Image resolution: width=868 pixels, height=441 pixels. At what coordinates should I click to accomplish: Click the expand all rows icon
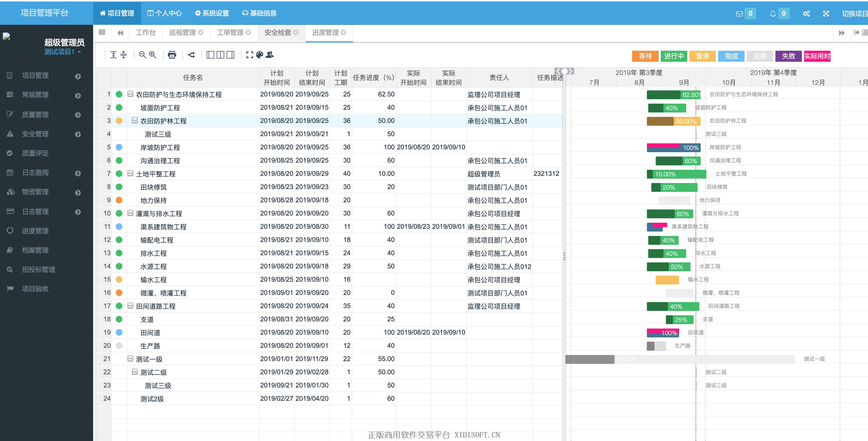114,55
